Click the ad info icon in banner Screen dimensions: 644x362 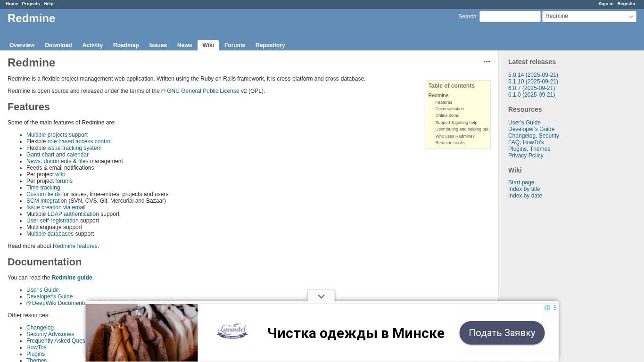coord(547,308)
